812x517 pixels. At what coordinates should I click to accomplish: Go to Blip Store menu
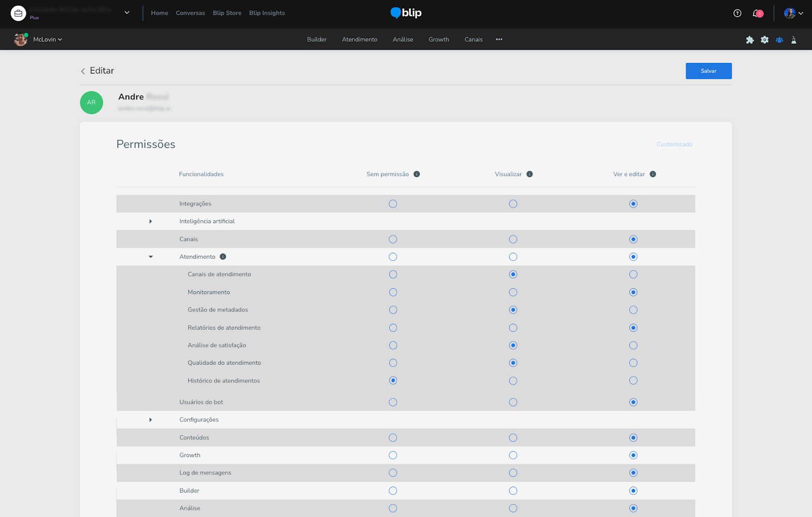tap(227, 13)
